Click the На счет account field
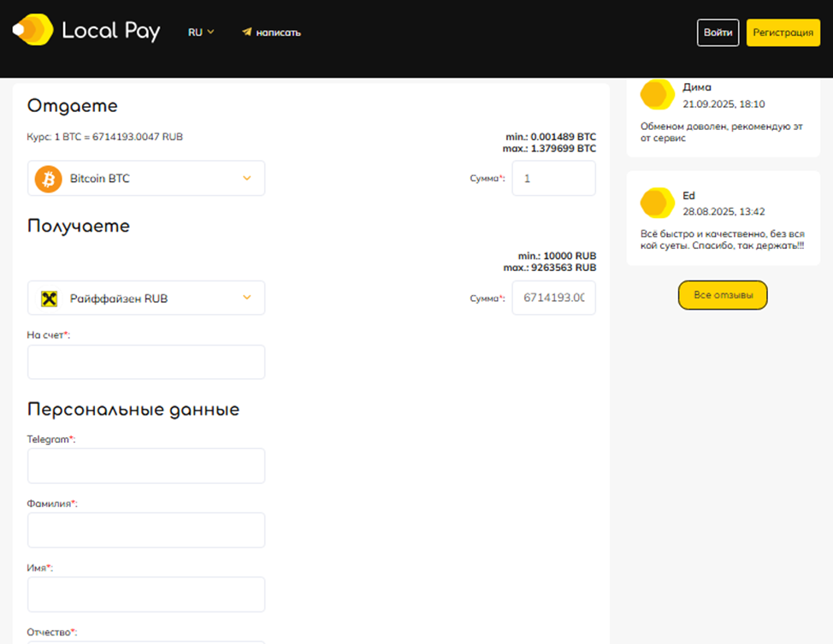This screenshot has width=833, height=644. pos(146,362)
